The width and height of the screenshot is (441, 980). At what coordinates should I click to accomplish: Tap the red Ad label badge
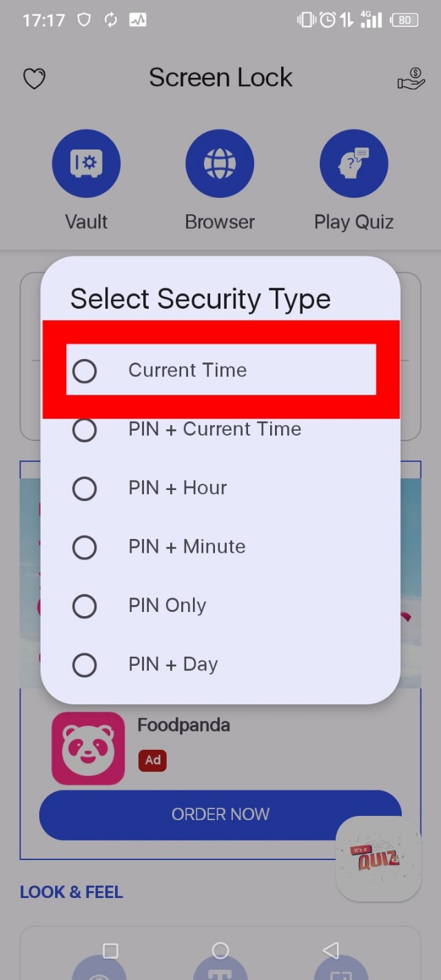click(x=152, y=760)
